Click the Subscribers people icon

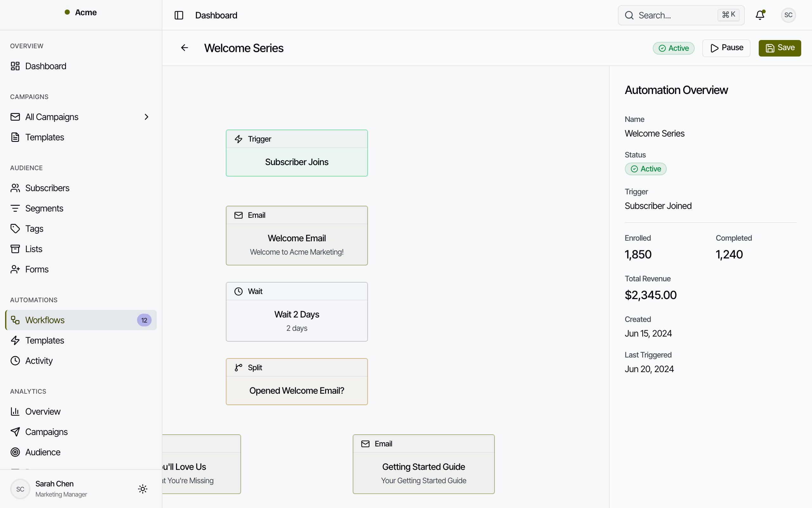pos(15,188)
